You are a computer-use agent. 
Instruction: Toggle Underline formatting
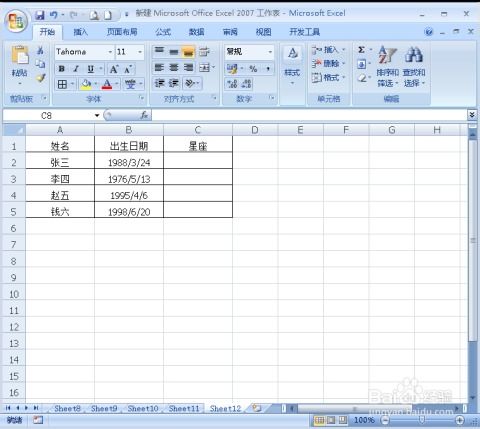click(90, 69)
